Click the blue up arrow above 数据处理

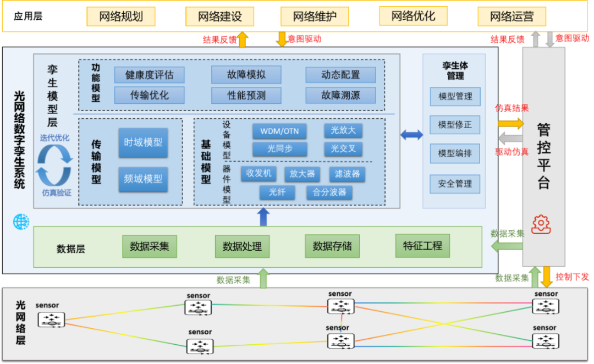pyautogui.click(x=263, y=217)
